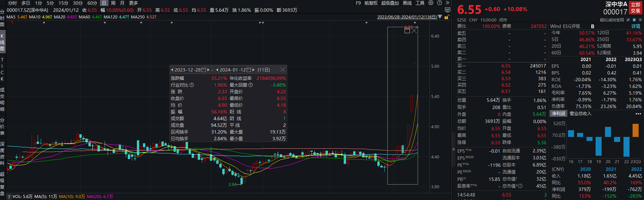Toggle the lock icon beside the date range

pos(447,17)
